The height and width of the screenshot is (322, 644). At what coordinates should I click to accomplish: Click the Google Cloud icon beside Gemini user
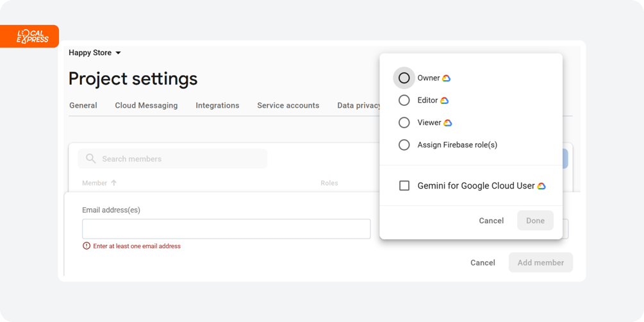[541, 186]
